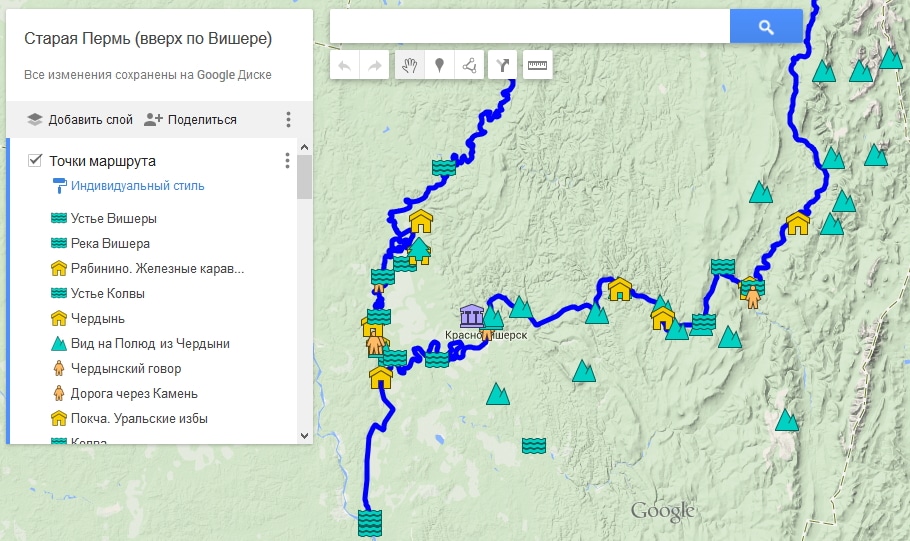Open Точки маршрута layer options menu

coord(287,160)
